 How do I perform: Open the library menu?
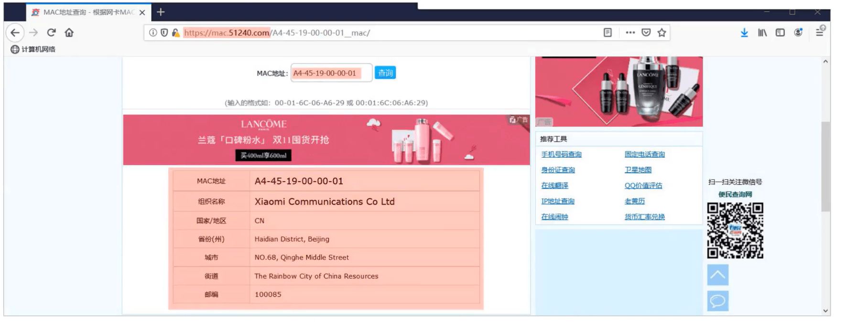(x=762, y=33)
